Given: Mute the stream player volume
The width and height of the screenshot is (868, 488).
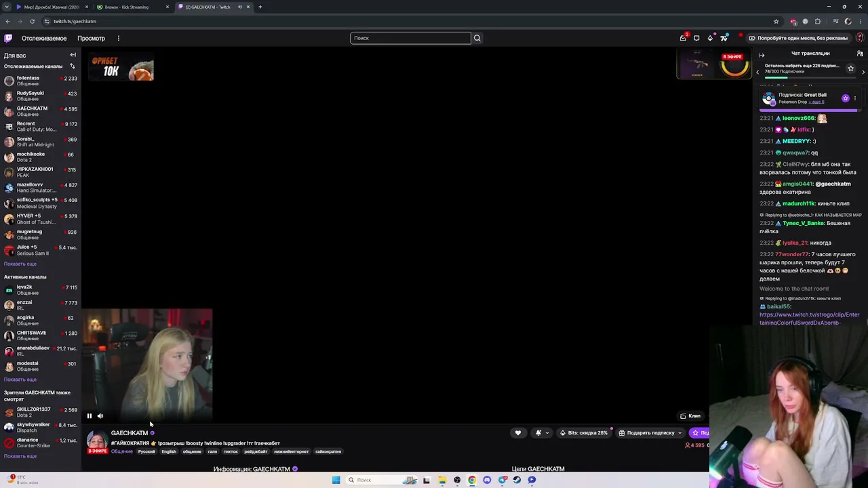Looking at the screenshot, I should point(100,416).
